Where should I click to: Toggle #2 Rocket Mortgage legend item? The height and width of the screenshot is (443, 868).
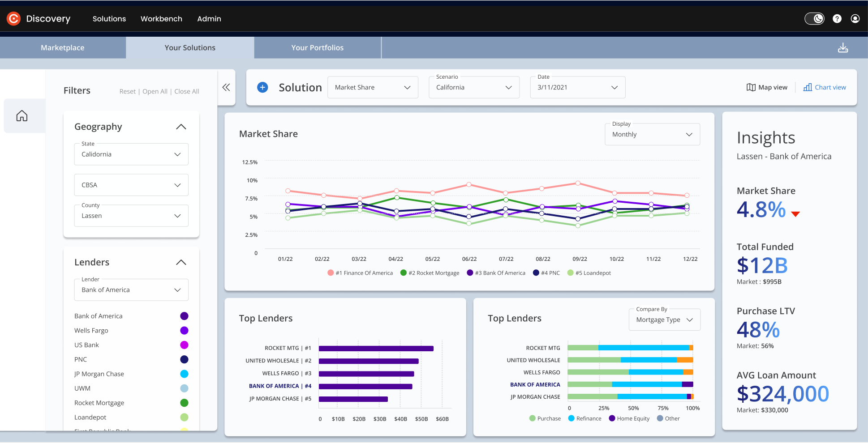point(430,273)
